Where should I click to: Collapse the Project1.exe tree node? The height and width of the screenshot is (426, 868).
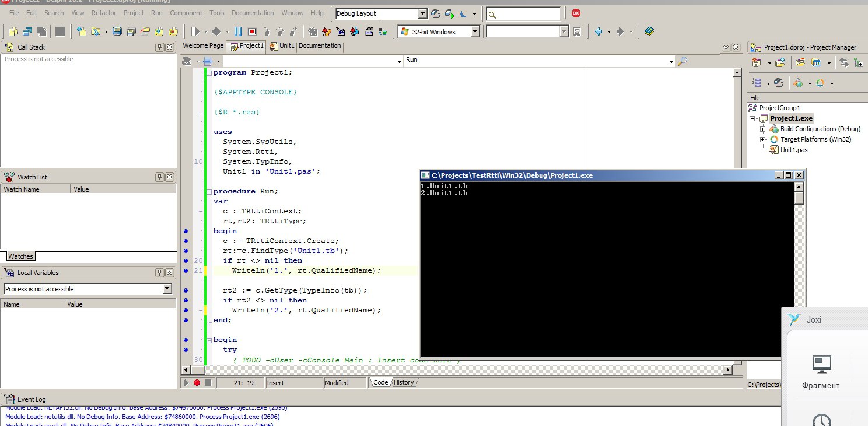click(x=753, y=118)
